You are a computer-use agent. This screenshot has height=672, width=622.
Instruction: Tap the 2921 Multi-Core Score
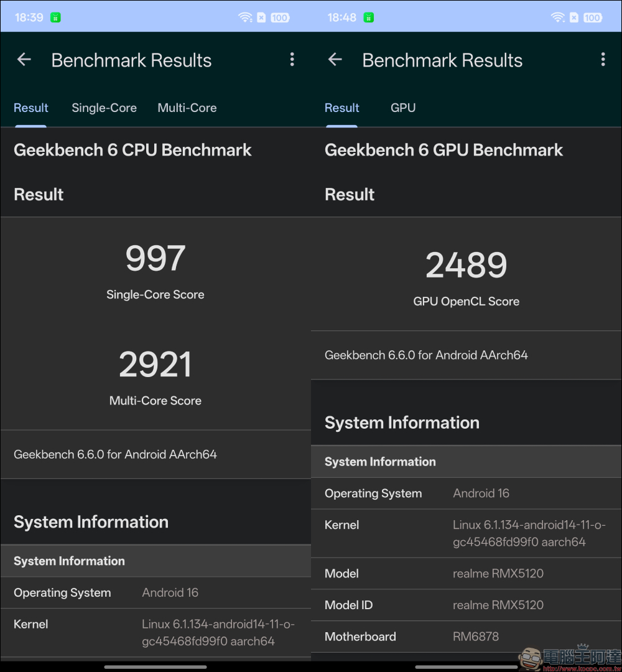click(155, 365)
